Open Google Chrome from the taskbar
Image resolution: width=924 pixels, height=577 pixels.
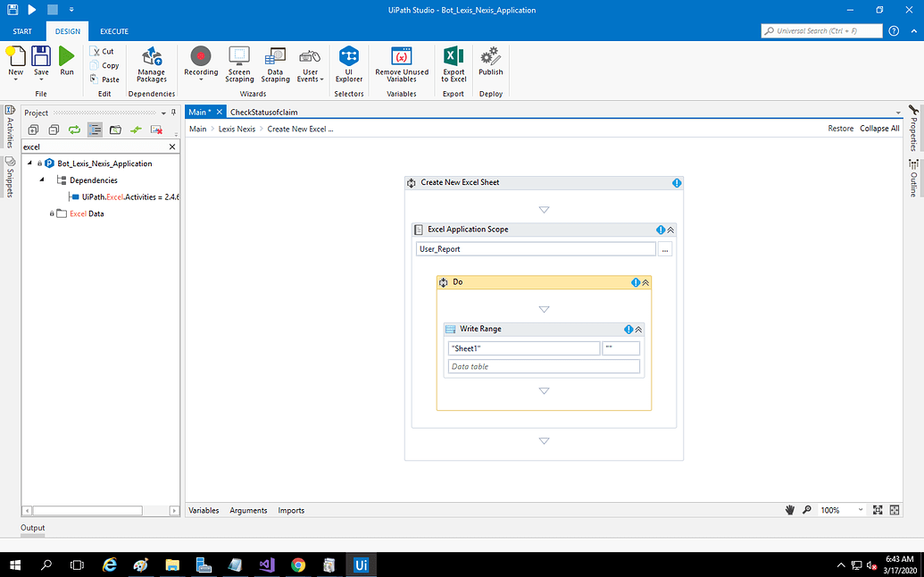pos(298,565)
